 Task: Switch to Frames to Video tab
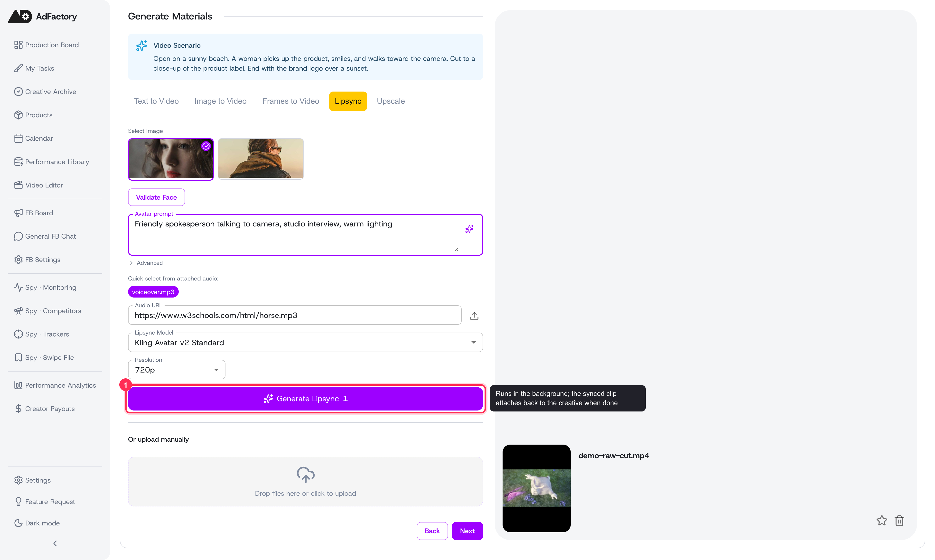pyautogui.click(x=290, y=101)
